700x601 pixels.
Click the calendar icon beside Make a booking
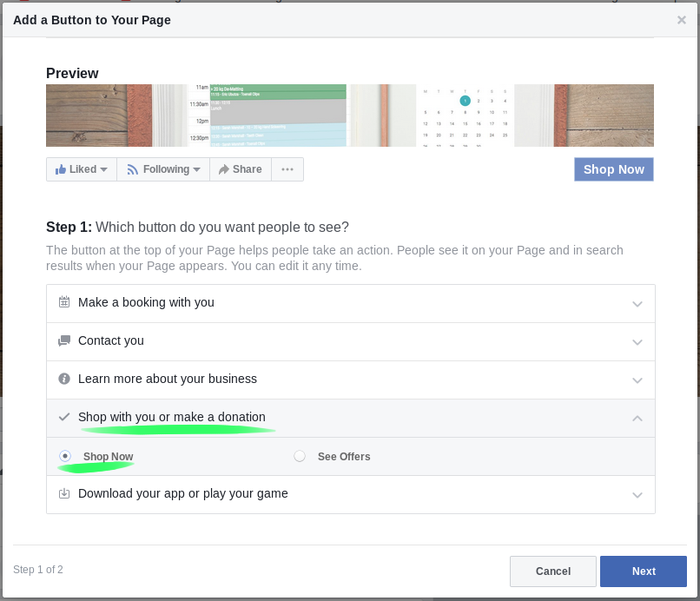pos(64,302)
